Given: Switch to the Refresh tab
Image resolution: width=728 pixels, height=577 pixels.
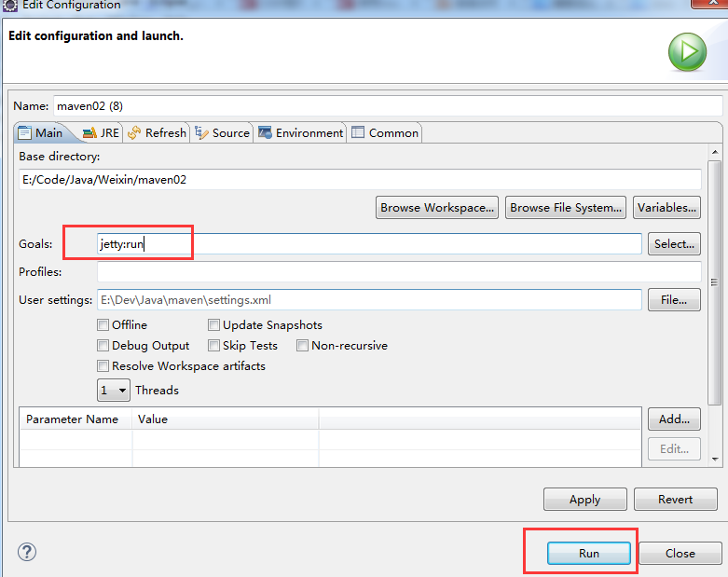Looking at the screenshot, I should click(157, 133).
